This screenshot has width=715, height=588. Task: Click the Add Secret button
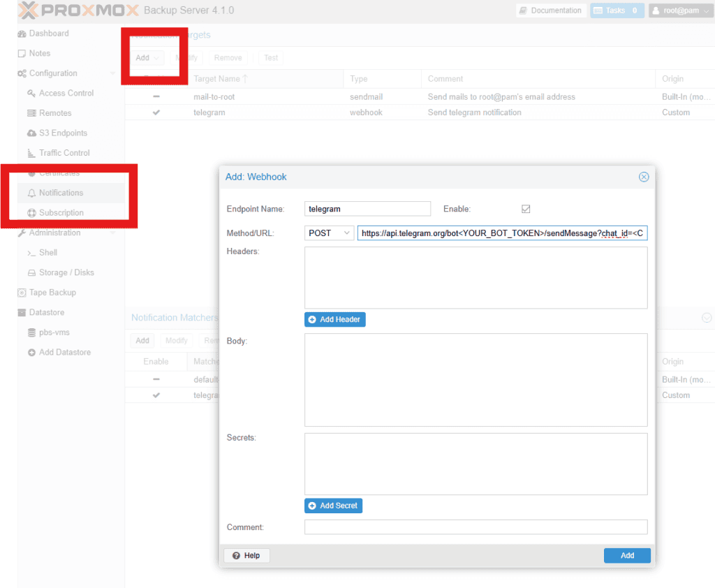point(333,506)
